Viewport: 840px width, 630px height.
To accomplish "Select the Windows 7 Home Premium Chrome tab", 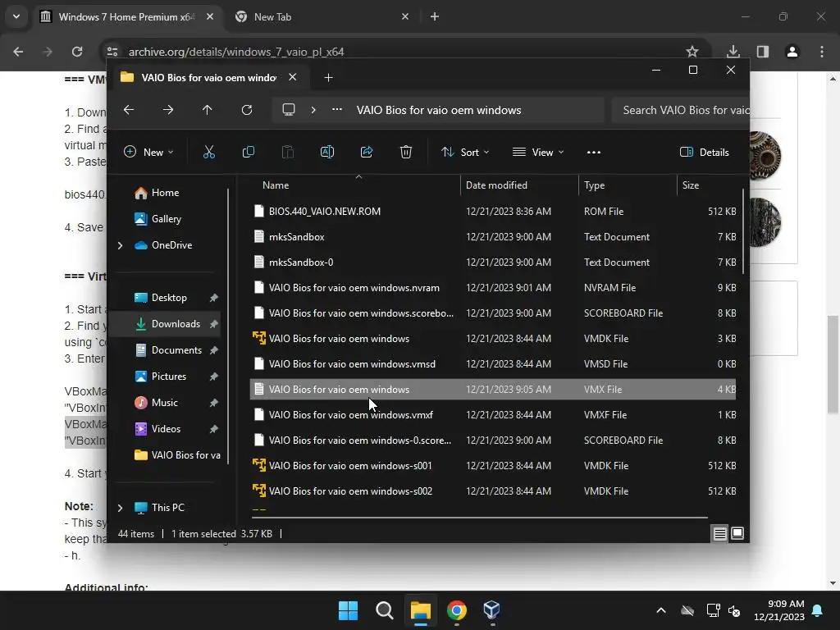I will click(x=127, y=17).
